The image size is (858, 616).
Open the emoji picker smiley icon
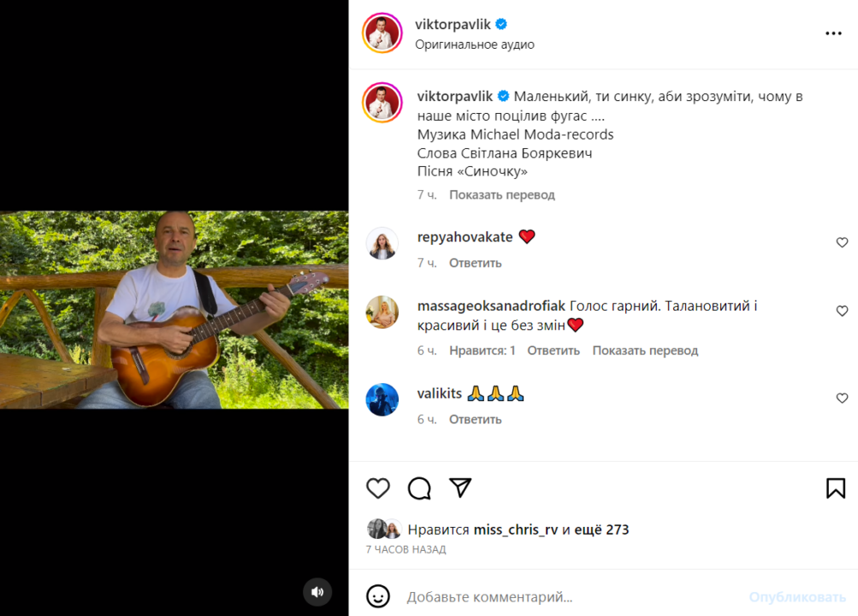378,596
